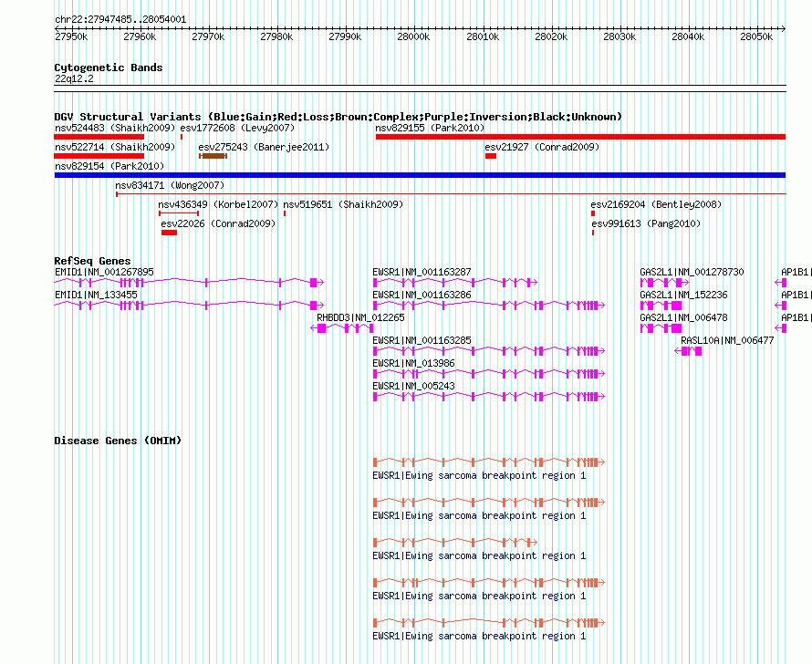
Task: Click the red bar under nsv522714 (Shaikh2009)
Action: click(x=99, y=156)
